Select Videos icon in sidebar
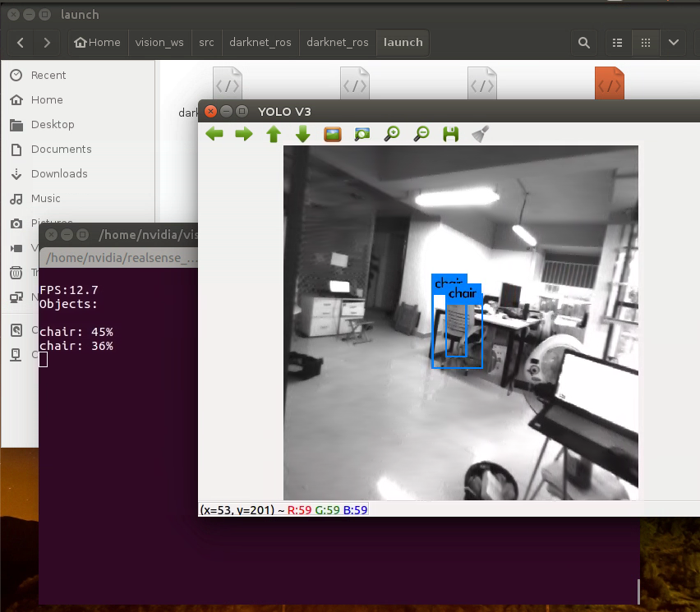Viewport: 700px width, 612px height. pyautogui.click(x=16, y=248)
